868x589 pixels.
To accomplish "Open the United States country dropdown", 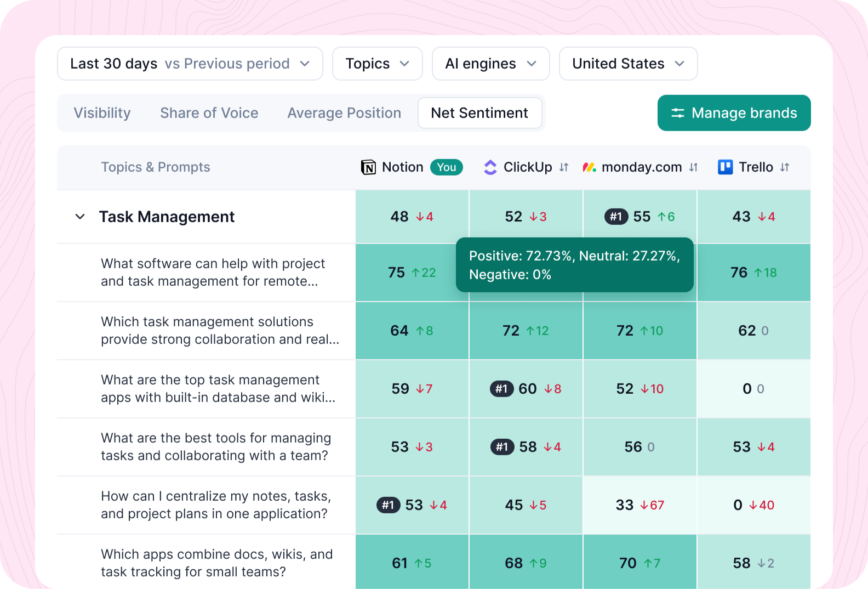I will tap(629, 64).
